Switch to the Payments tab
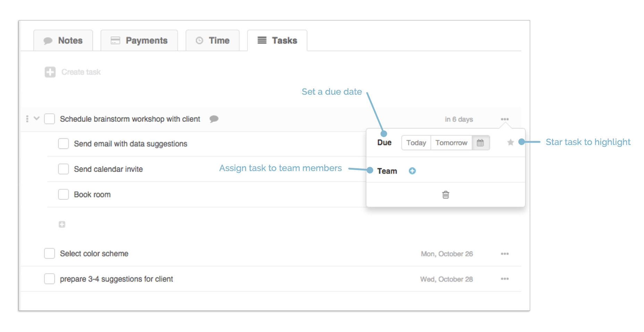Screen dimensions: 644x332 pyautogui.click(x=139, y=40)
